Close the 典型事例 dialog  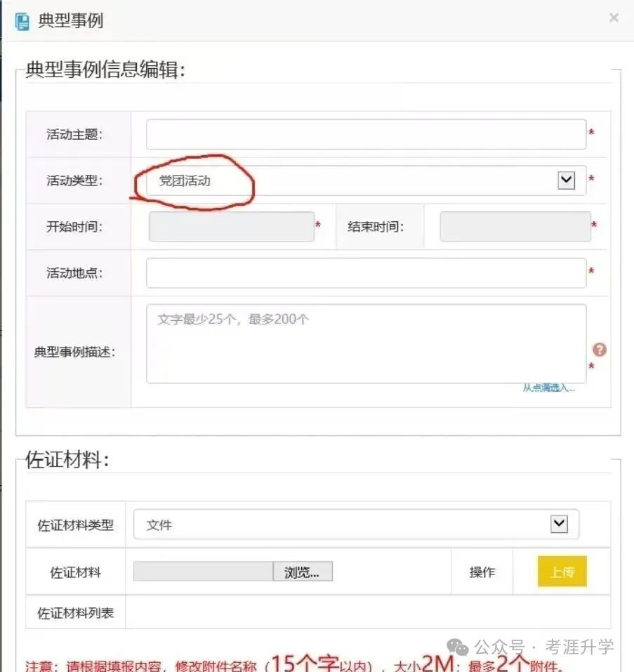coord(614,18)
